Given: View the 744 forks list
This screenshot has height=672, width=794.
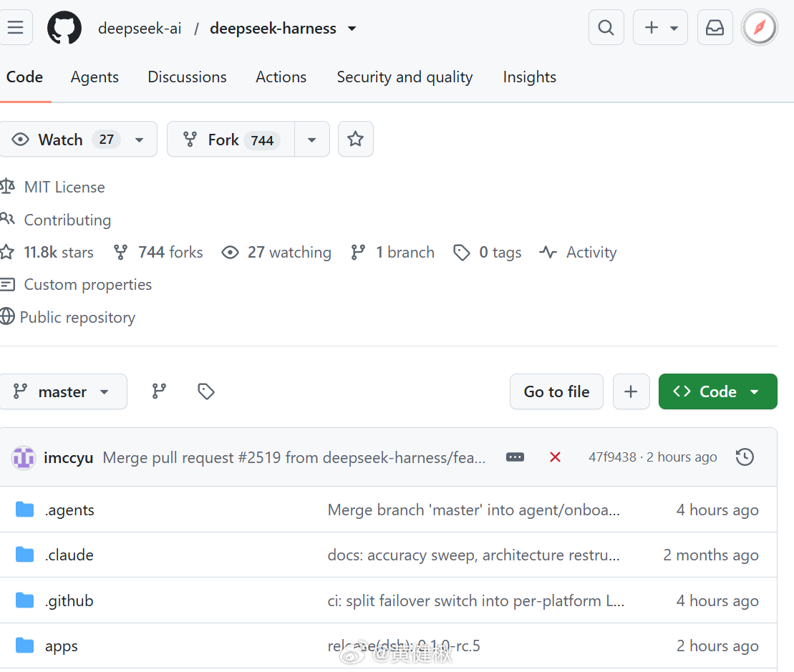Looking at the screenshot, I should pyautogui.click(x=170, y=252).
